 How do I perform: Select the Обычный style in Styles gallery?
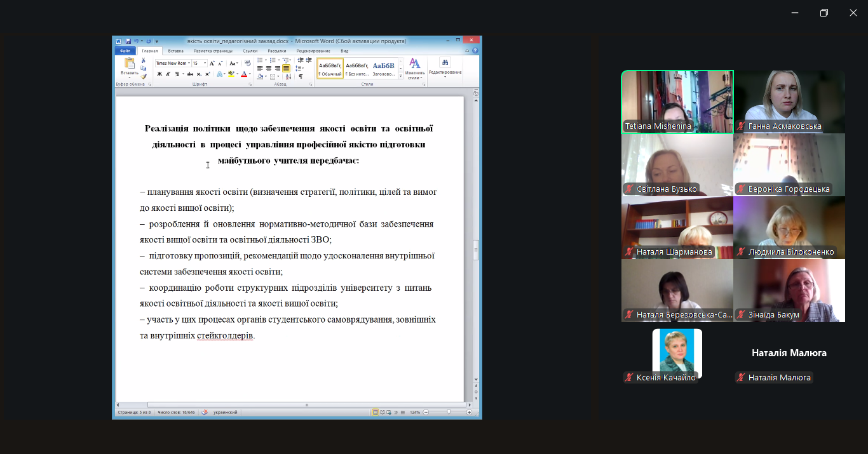[330, 68]
